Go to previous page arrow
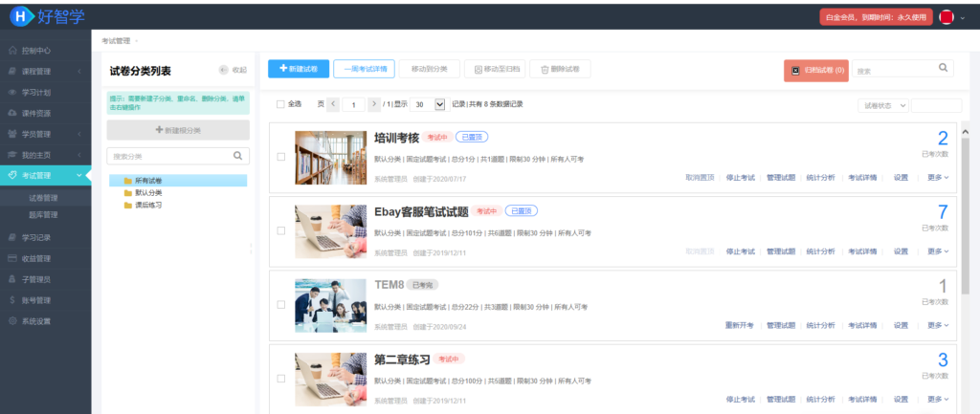Viewport: 980px width, 414px height. [x=333, y=103]
